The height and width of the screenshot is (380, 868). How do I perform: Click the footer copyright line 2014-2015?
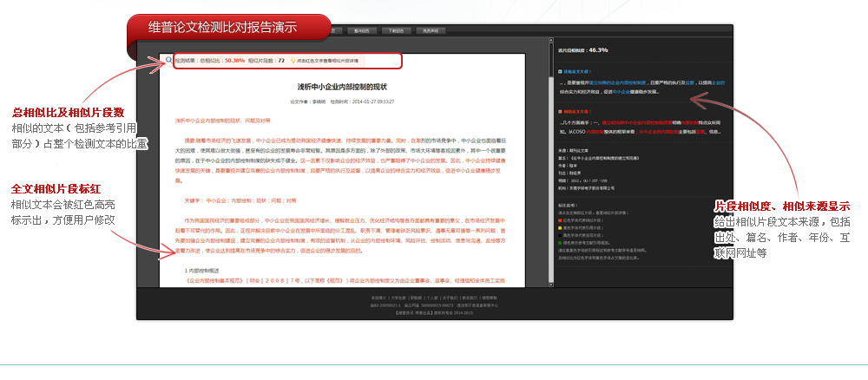pos(434,313)
